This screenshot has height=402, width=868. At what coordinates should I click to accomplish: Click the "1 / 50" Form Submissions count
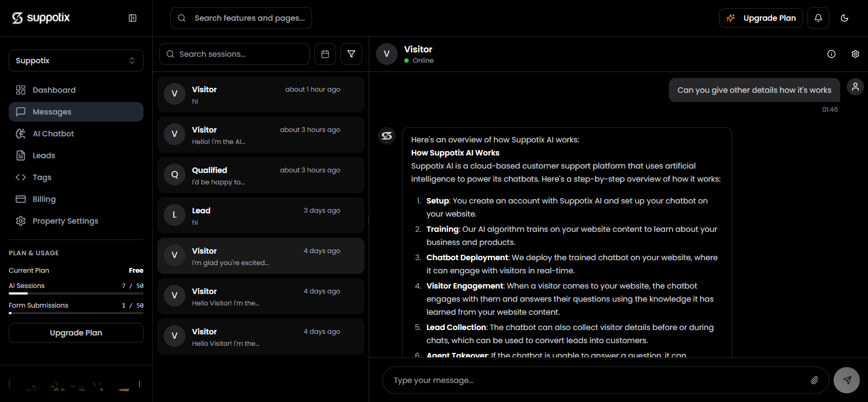pos(133,305)
